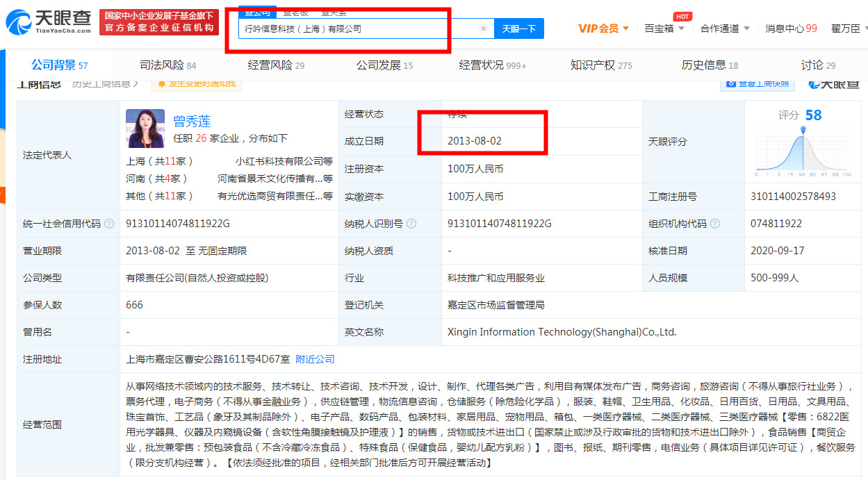The image size is (868, 480).
Task: Switch to the 历史信息 tab
Action: pyautogui.click(x=710, y=65)
